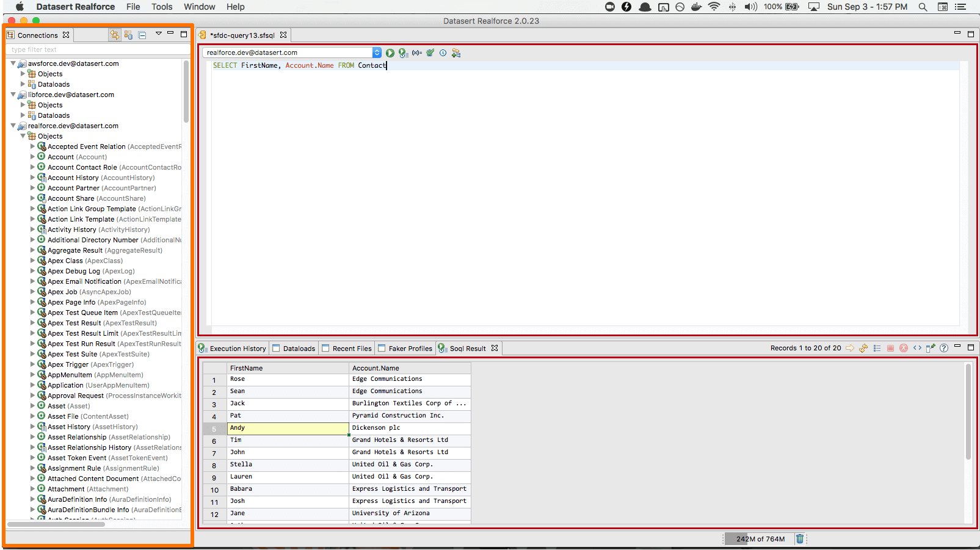Image resolution: width=980 pixels, height=550 pixels.
Task: Click the green checkmark validate query icon
Action: click(x=430, y=53)
